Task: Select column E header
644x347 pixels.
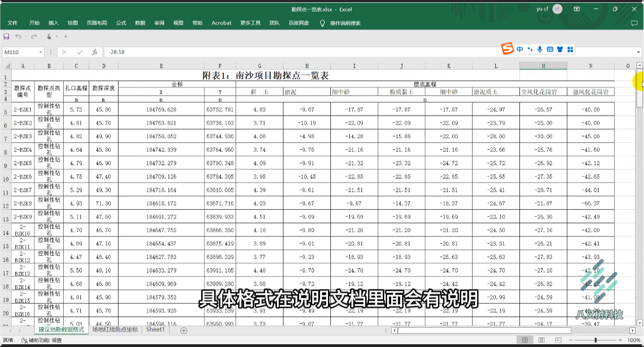Action: point(161,65)
